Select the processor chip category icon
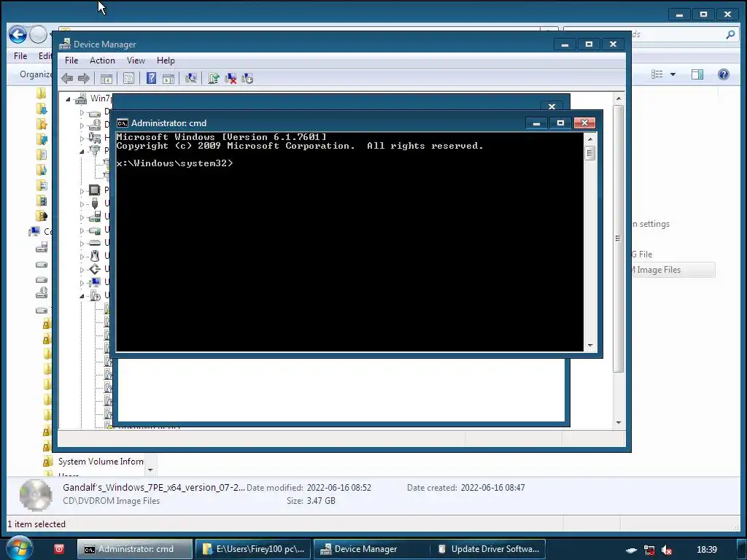Viewport: 747px width, 560px height. pyautogui.click(x=94, y=190)
